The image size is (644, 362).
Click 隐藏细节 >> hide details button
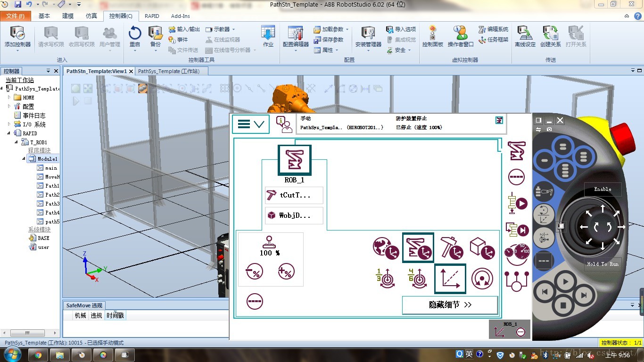(450, 305)
